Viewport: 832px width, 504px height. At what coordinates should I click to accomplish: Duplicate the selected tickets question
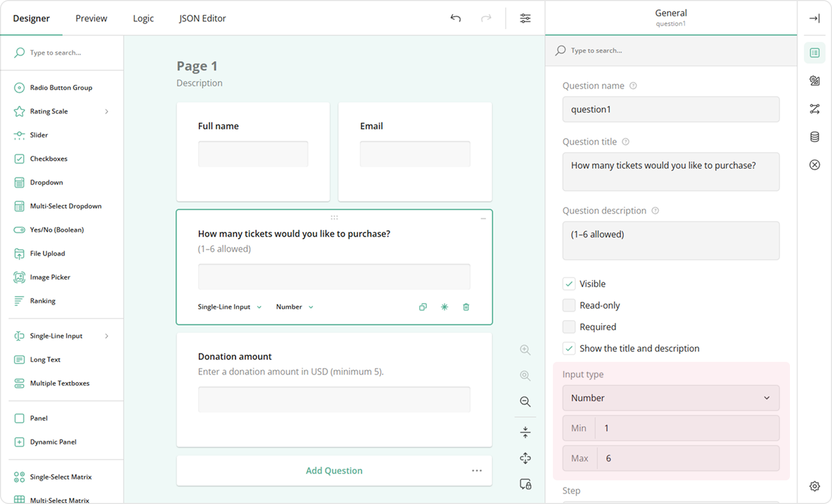422,307
